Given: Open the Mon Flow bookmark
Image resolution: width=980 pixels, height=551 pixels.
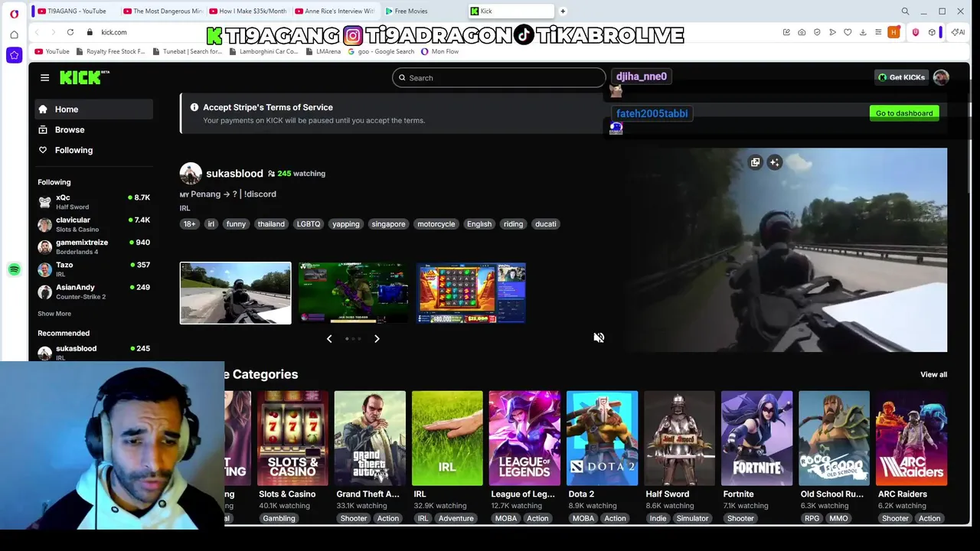Looking at the screenshot, I should pyautogui.click(x=439, y=52).
